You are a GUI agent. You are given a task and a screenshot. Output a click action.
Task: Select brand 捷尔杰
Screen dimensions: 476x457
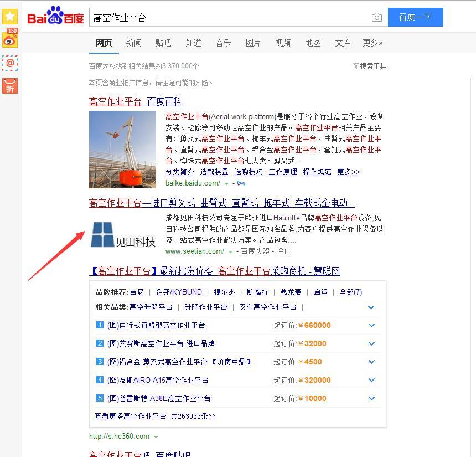pos(224,292)
